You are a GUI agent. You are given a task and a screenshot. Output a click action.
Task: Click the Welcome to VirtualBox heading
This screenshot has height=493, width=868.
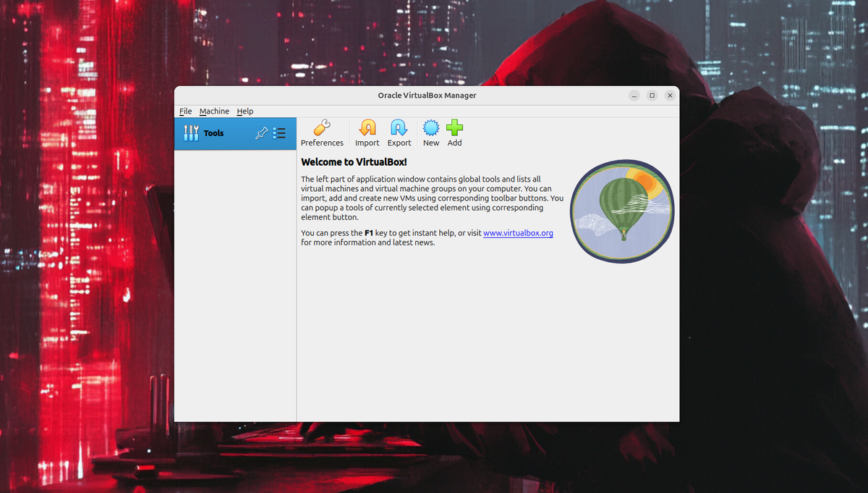point(353,162)
